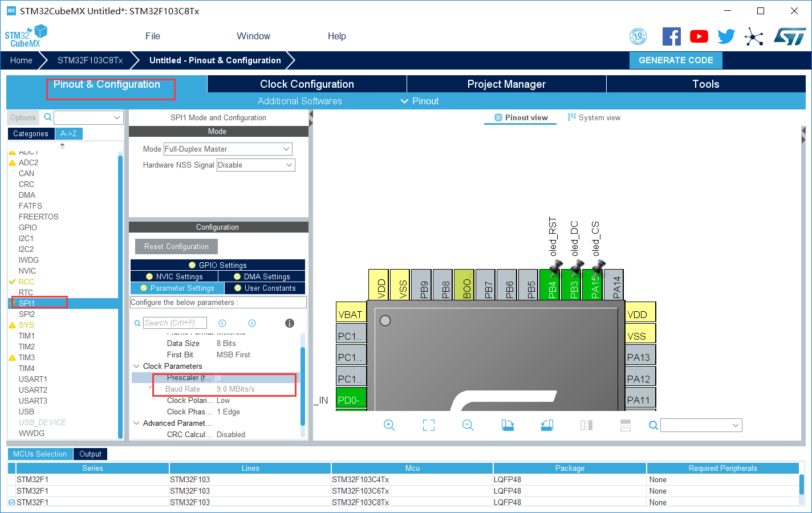This screenshot has width=812, height=513.
Task: Switch to the Project Manager tab
Action: pyautogui.click(x=506, y=84)
